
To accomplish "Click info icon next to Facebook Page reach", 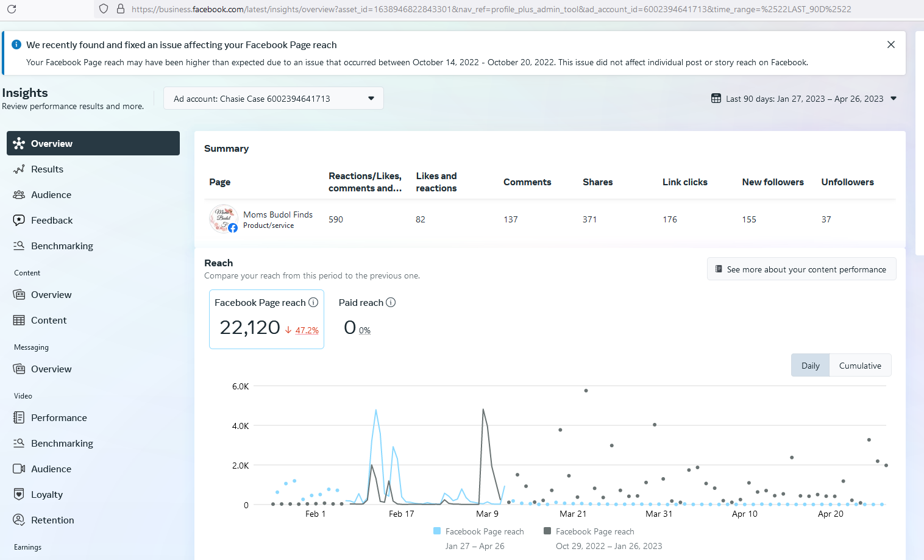I will click(313, 302).
